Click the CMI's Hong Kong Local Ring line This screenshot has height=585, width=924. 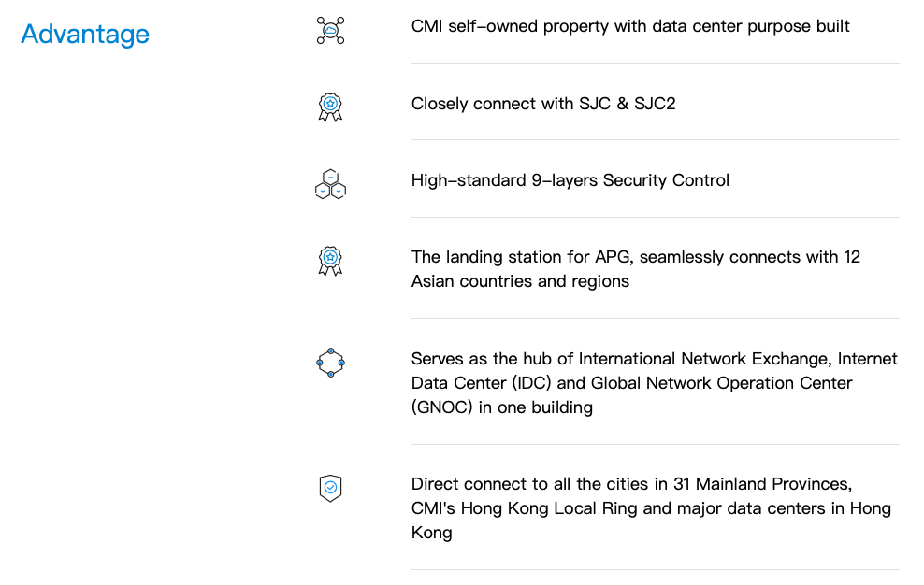pos(651,508)
